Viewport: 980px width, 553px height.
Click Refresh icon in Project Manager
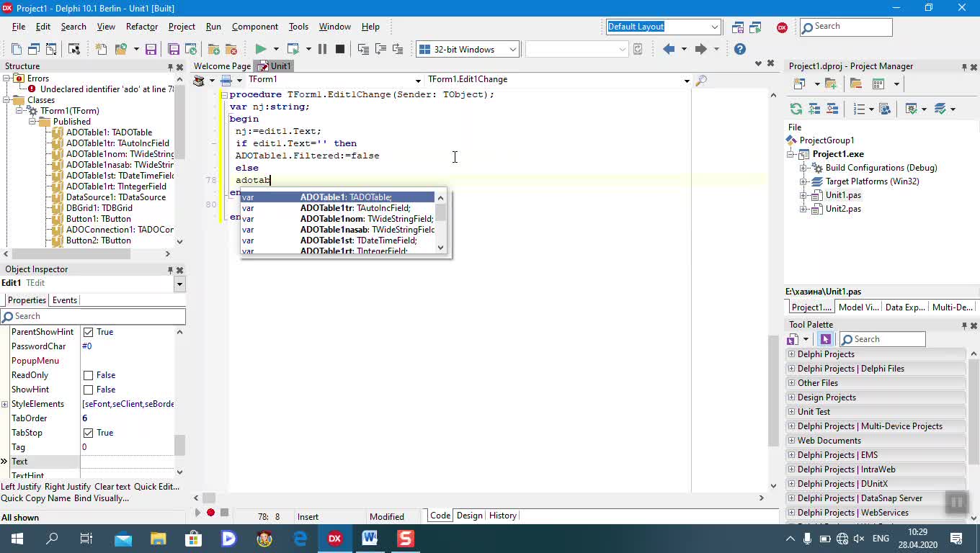pos(796,109)
